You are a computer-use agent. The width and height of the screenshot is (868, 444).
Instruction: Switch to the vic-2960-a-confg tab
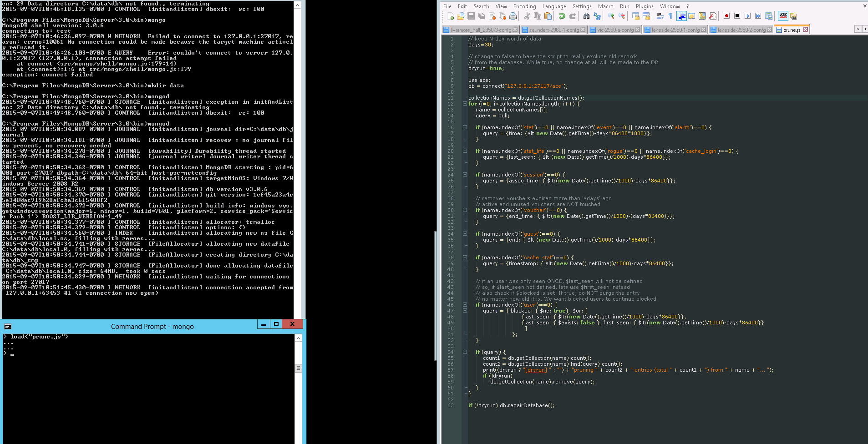(x=615, y=30)
